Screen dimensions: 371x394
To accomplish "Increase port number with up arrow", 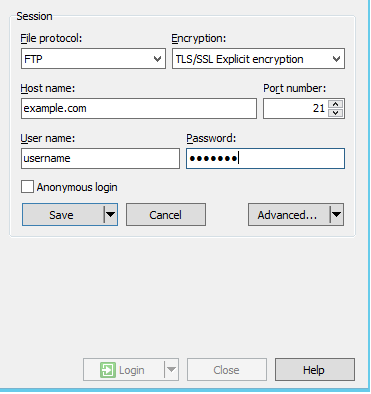I will pos(336,104).
